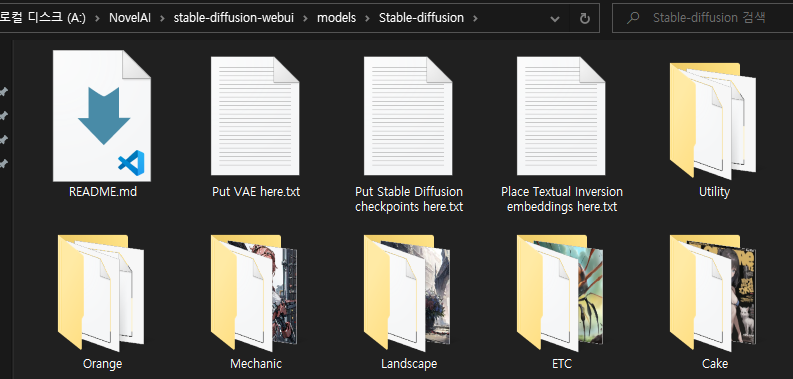Expand chevron after NovelAI breadcrumb
793x379 pixels.
point(162,18)
